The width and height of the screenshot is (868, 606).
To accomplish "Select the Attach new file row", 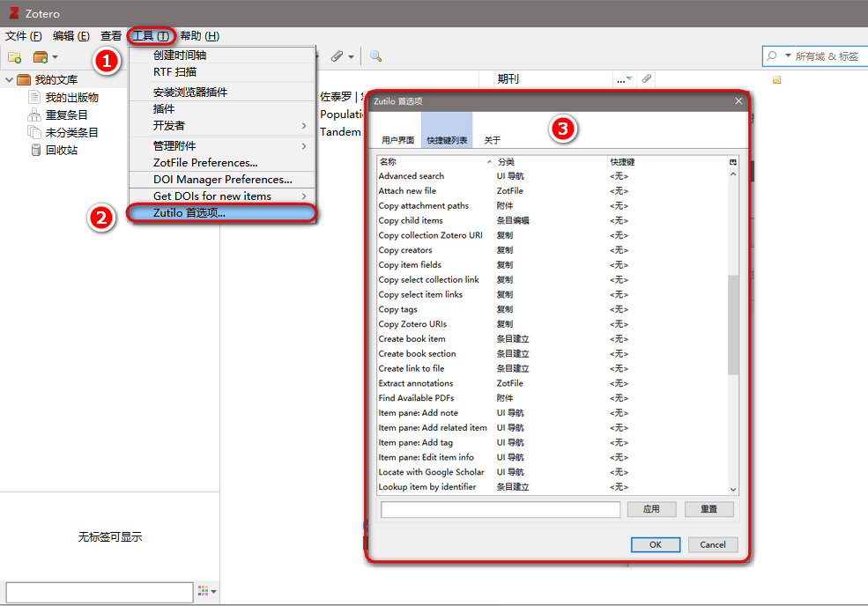I will 553,191.
